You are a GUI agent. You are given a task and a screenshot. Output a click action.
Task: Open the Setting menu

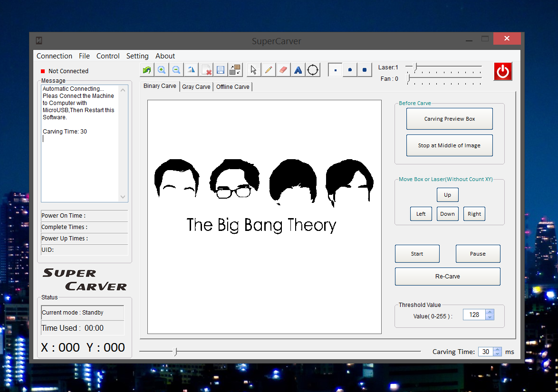coord(137,56)
